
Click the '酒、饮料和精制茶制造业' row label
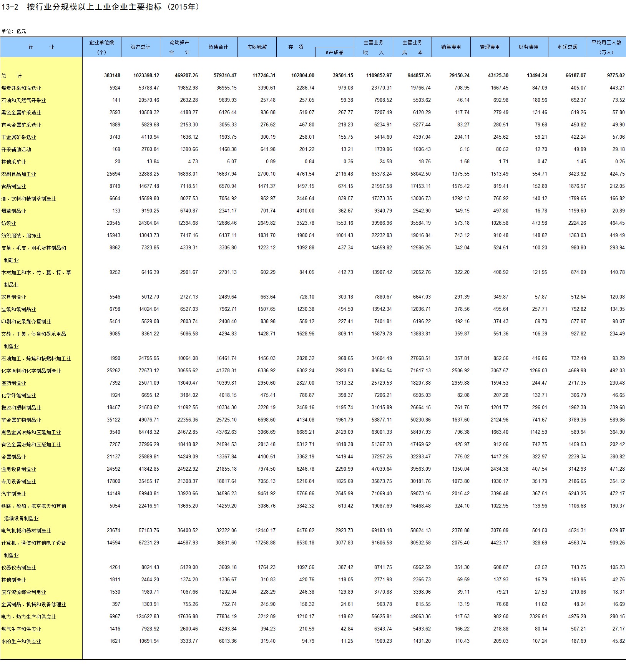coord(29,199)
